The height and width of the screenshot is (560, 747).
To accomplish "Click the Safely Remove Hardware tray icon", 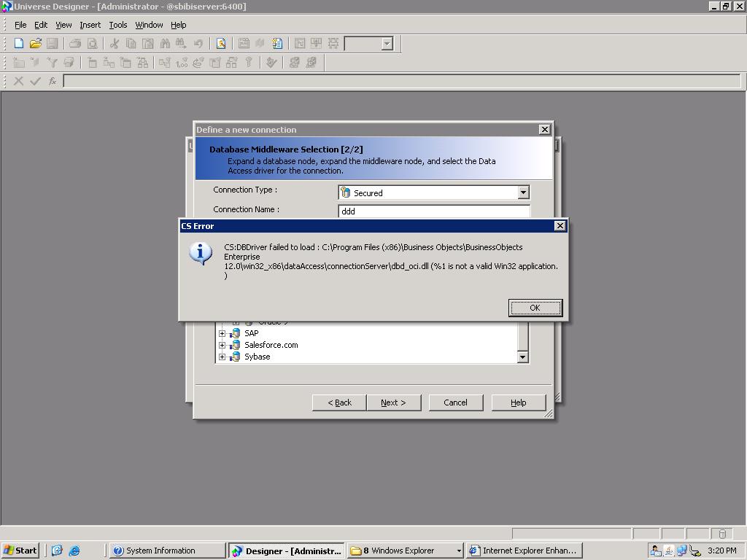I will click(x=695, y=551).
